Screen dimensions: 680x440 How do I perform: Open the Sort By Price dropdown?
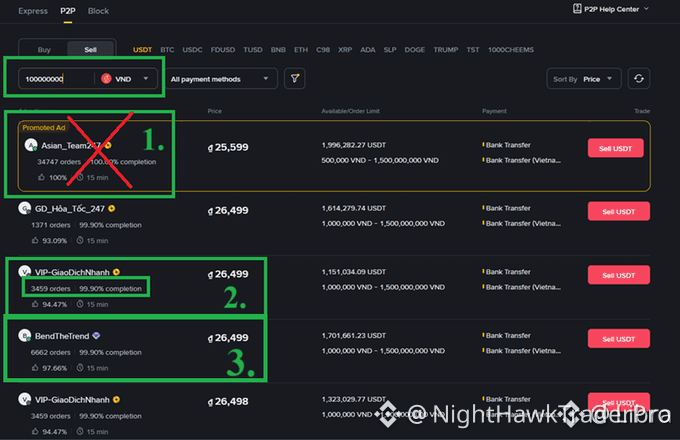(584, 79)
